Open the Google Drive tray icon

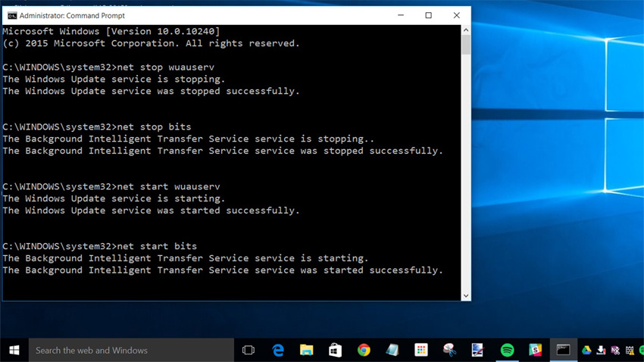click(586, 350)
